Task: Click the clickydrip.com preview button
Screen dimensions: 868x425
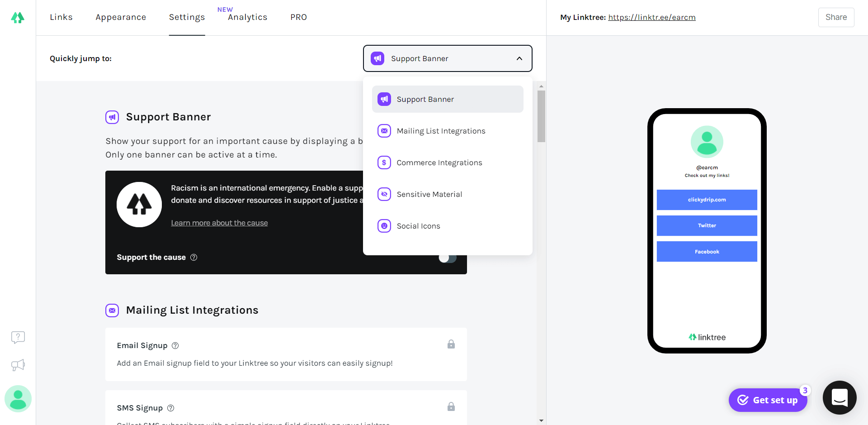Action: 707,200
